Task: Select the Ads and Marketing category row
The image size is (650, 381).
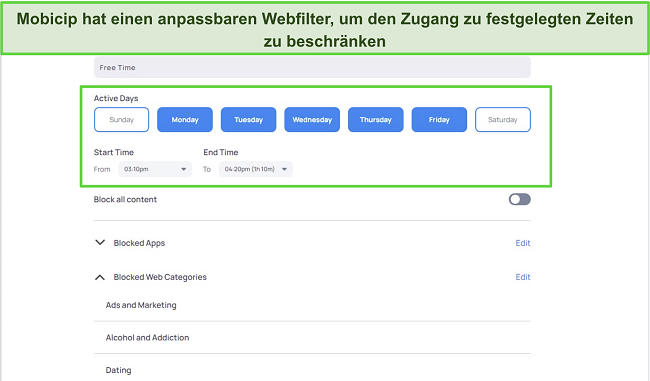Action: click(x=312, y=305)
